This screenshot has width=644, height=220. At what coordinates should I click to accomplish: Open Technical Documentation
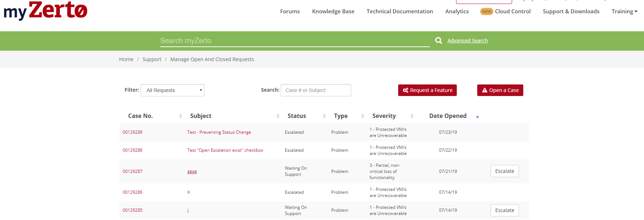pos(400,12)
